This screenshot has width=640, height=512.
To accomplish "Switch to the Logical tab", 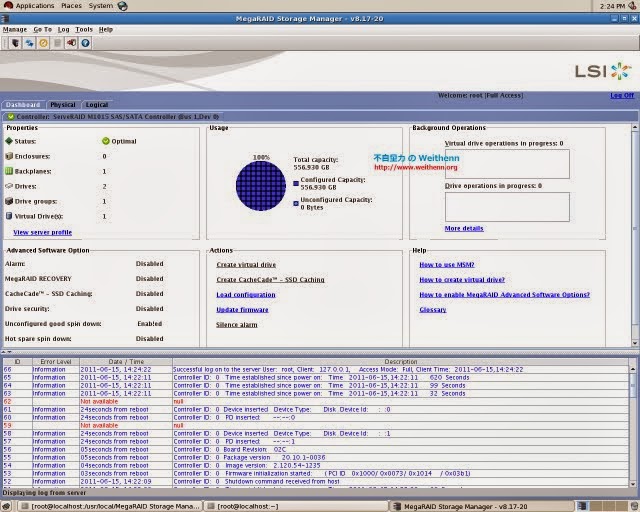I will (x=97, y=105).
